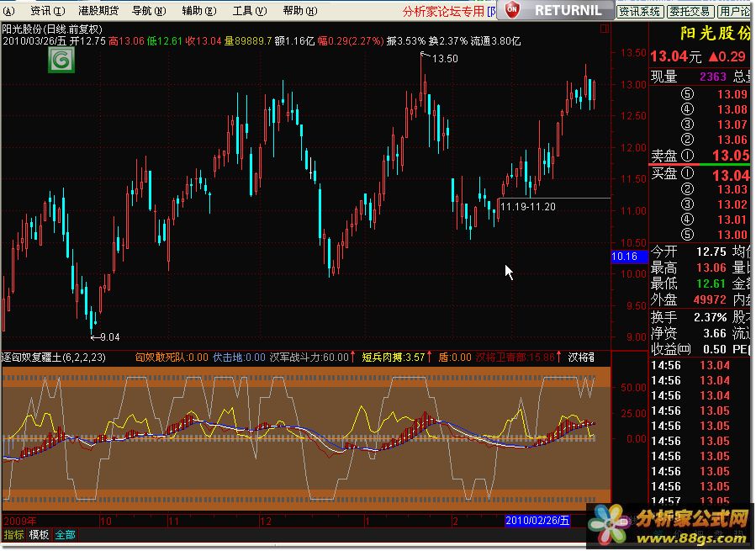
Task: Click the buy level ② circled icon
Action: tap(687, 189)
